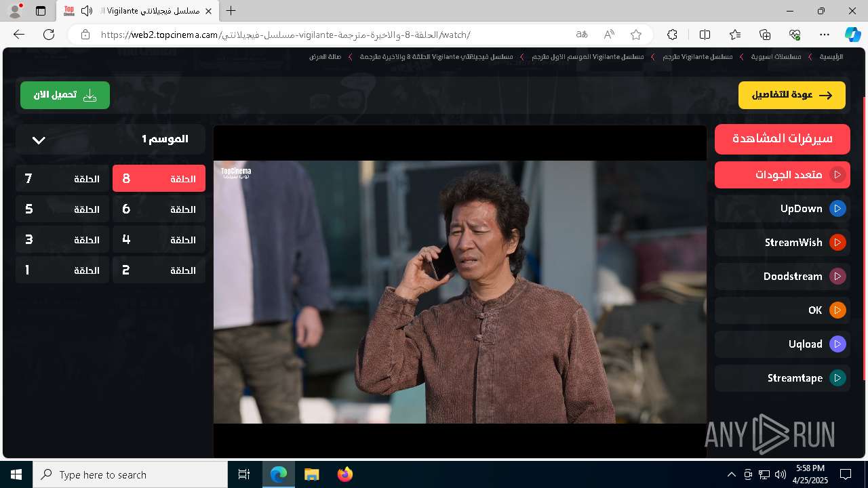This screenshot has width=868, height=488.
Task: Add page to favorites star icon
Action: 636,35
